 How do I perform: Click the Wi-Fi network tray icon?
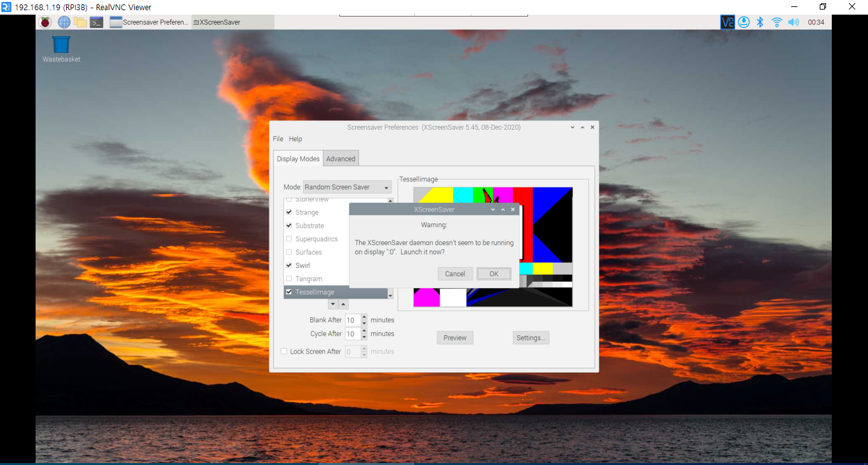point(776,21)
